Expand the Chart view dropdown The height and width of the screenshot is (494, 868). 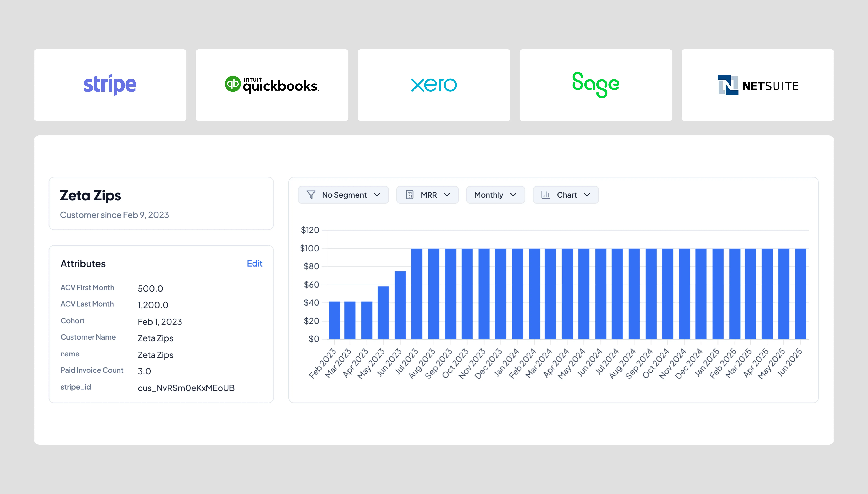pos(587,195)
